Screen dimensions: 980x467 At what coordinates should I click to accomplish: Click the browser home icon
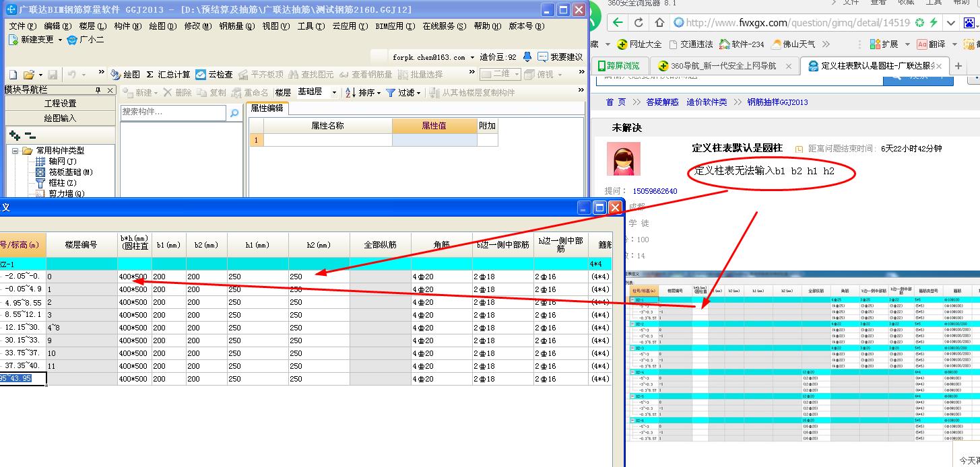click(659, 22)
